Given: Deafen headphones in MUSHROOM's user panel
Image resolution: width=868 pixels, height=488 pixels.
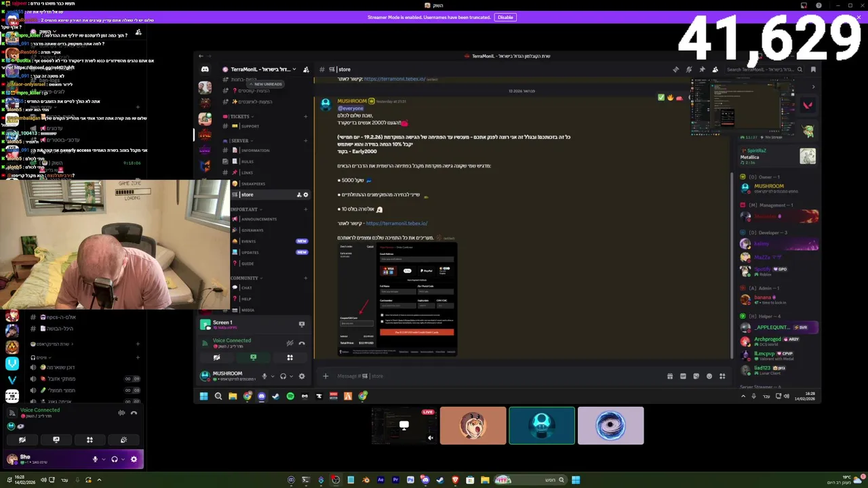Looking at the screenshot, I should pos(283,376).
